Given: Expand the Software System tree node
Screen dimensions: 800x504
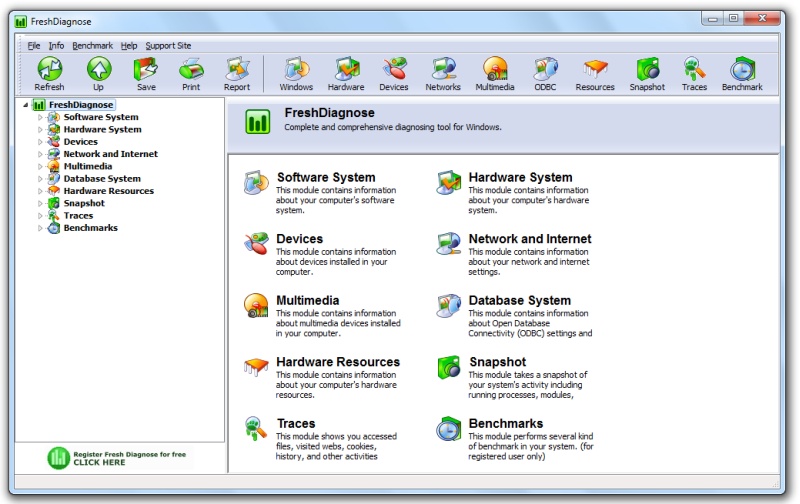Looking at the screenshot, I should 40,117.
